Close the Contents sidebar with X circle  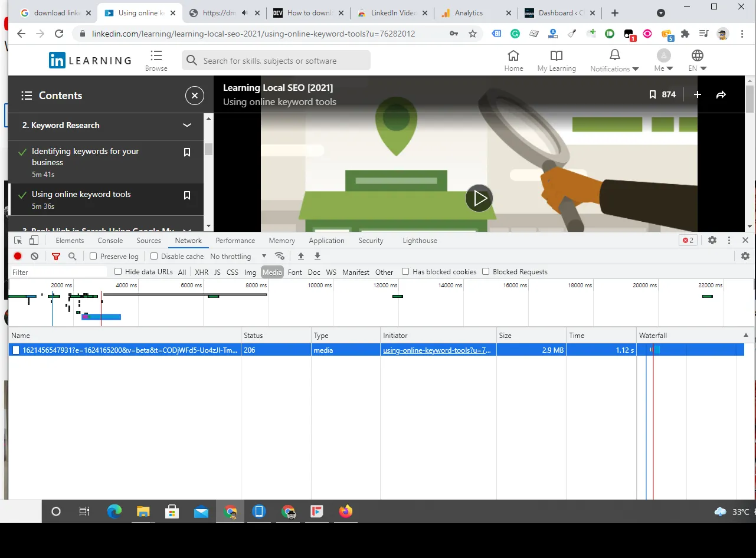click(x=195, y=96)
